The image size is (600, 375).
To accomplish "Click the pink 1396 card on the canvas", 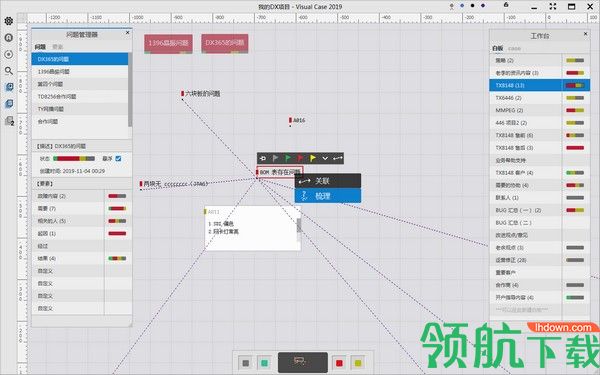I will click(168, 43).
